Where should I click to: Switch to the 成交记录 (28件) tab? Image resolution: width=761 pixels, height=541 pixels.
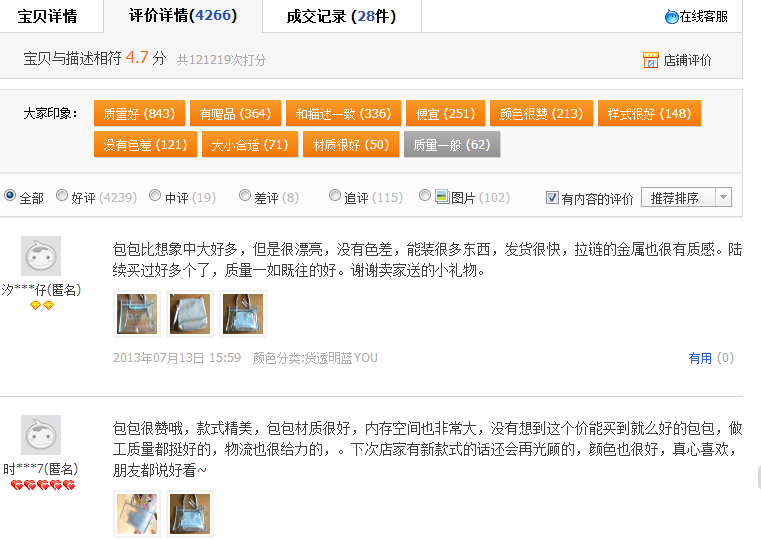(x=342, y=16)
